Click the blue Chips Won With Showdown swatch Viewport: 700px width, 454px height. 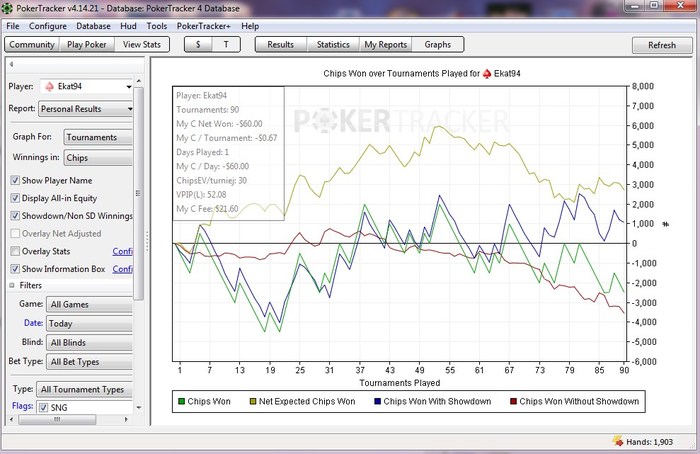coord(377,401)
